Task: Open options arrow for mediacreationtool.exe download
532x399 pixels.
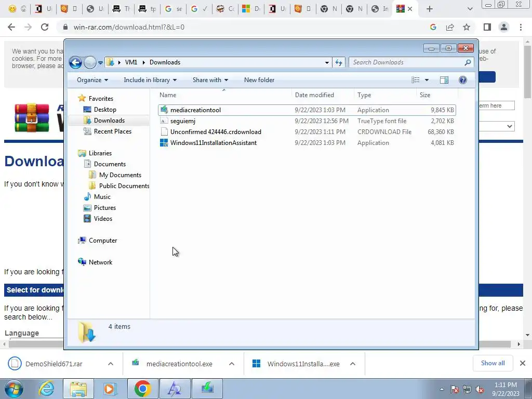Action: click(232, 364)
